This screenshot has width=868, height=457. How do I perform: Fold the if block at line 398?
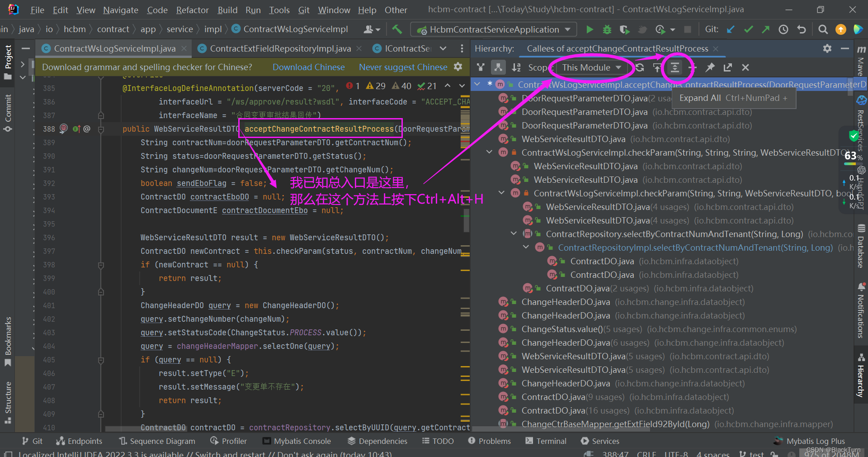[101, 265]
